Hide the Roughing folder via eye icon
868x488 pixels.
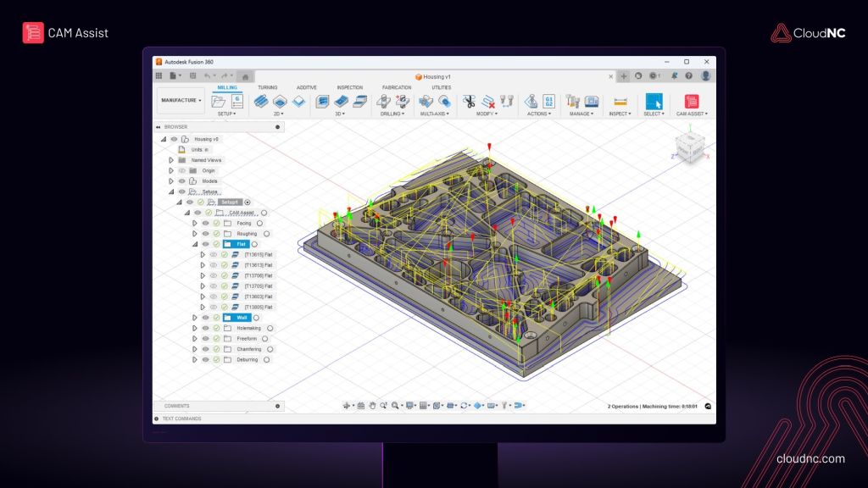pyautogui.click(x=205, y=234)
